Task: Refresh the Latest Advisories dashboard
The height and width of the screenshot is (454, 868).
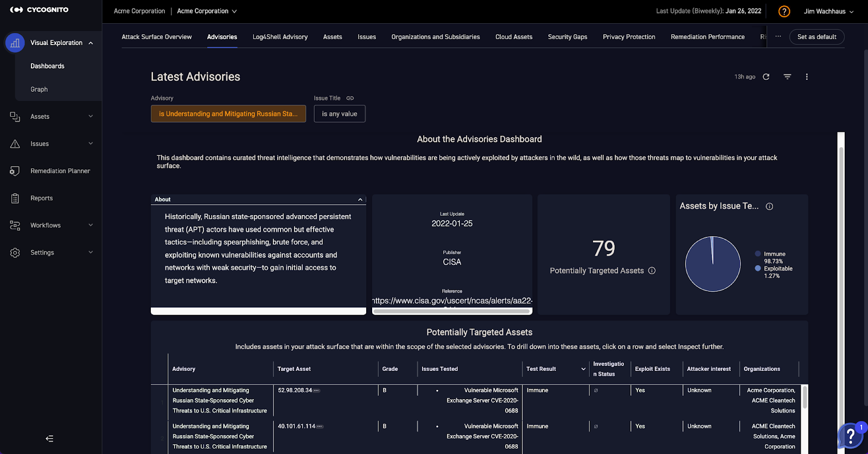Action: pyautogui.click(x=766, y=77)
